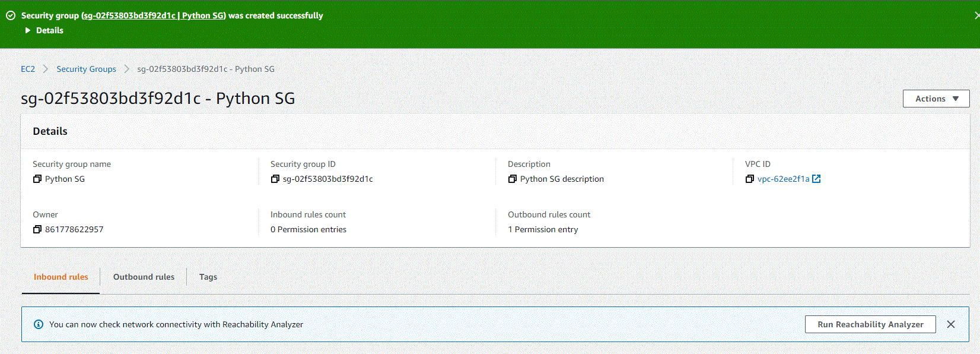
Task: Open the Actions dropdown menu
Action: coord(936,99)
